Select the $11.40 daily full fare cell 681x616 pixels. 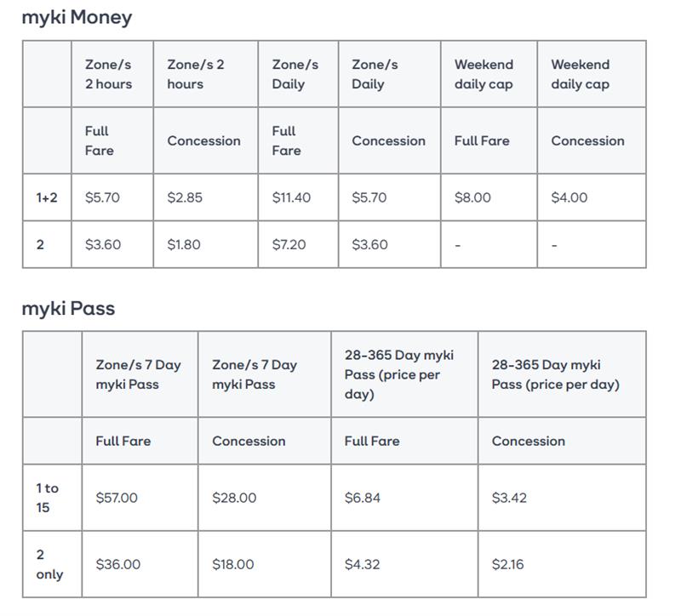[x=291, y=197]
